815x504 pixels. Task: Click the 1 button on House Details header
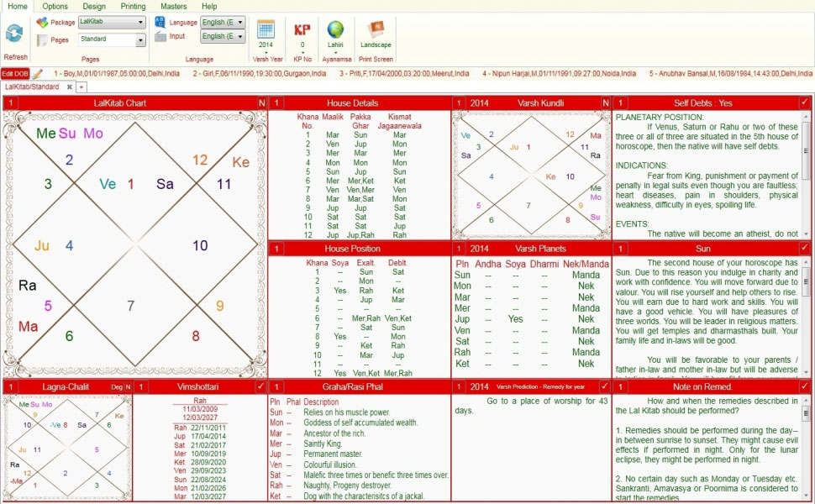(276, 102)
